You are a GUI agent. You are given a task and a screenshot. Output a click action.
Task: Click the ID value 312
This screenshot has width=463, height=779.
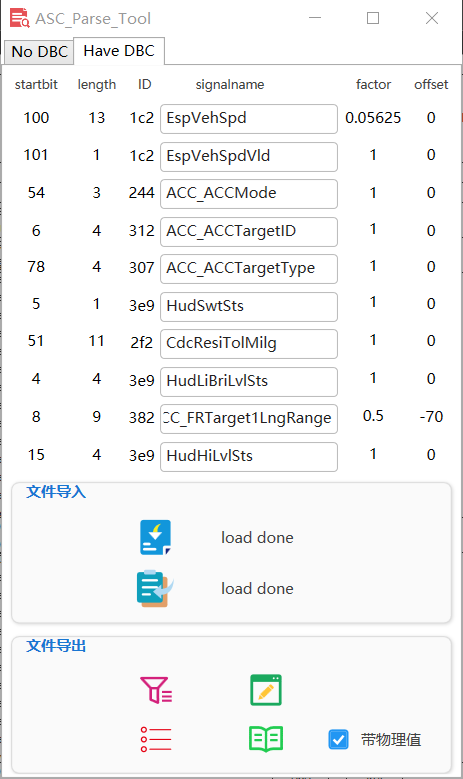[x=142, y=231]
